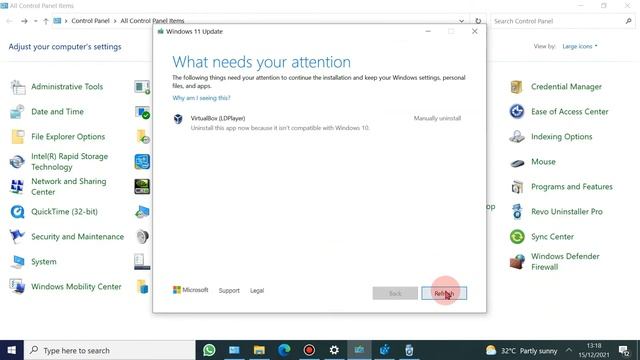Click Search Control Panel field
640x360 pixels.
pos(562,21)
